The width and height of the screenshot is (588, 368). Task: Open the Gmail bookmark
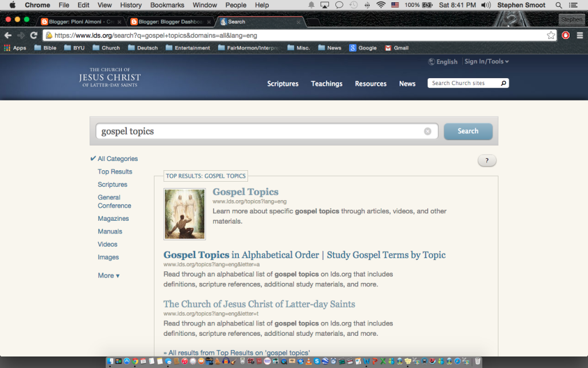(397, 48)
